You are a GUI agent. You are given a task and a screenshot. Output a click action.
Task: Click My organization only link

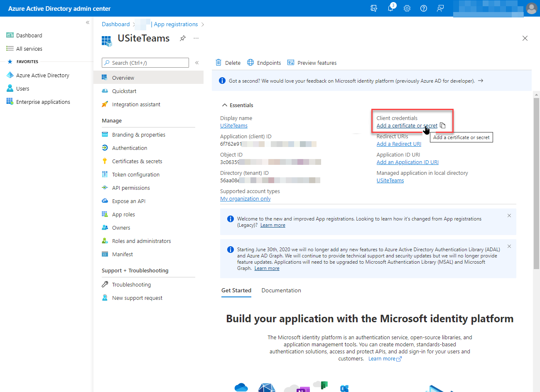tap(245, 199)
